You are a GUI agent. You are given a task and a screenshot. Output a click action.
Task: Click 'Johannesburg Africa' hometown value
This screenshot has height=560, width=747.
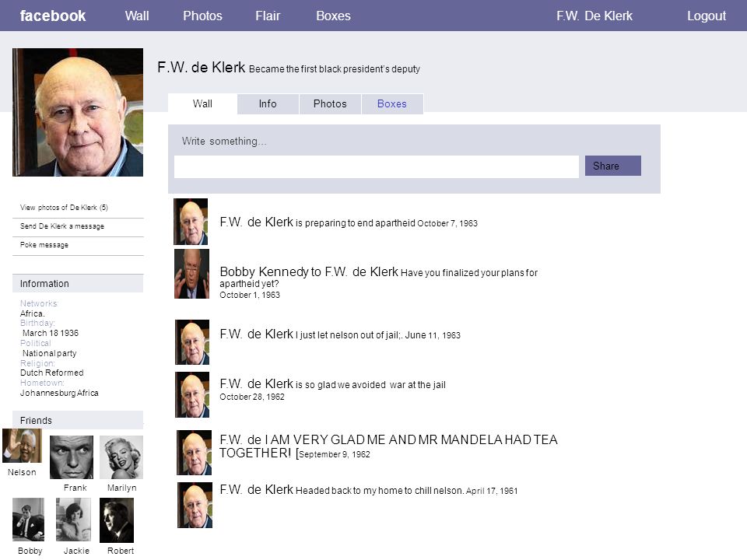click(59, 394)
